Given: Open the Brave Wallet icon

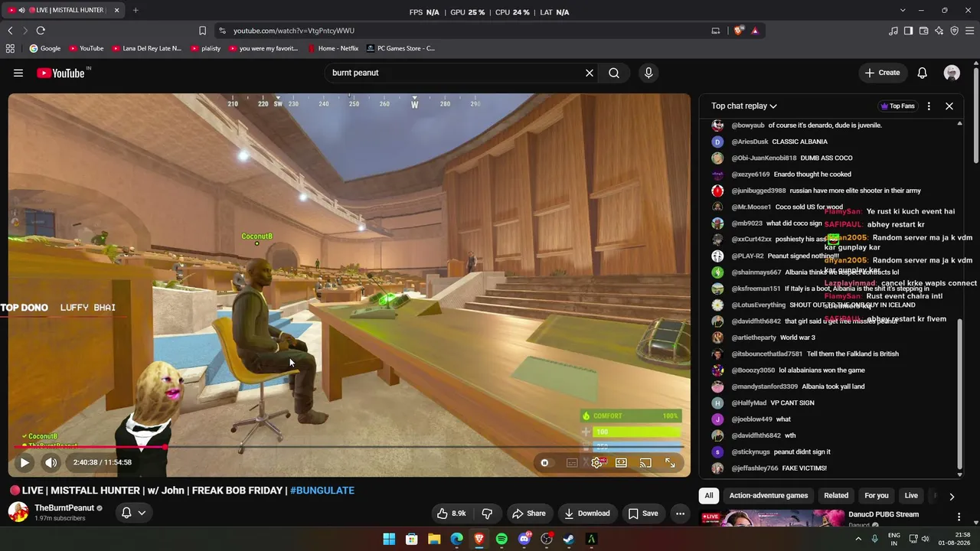Looking at the screenshot, I should click(x=923, y=31).
